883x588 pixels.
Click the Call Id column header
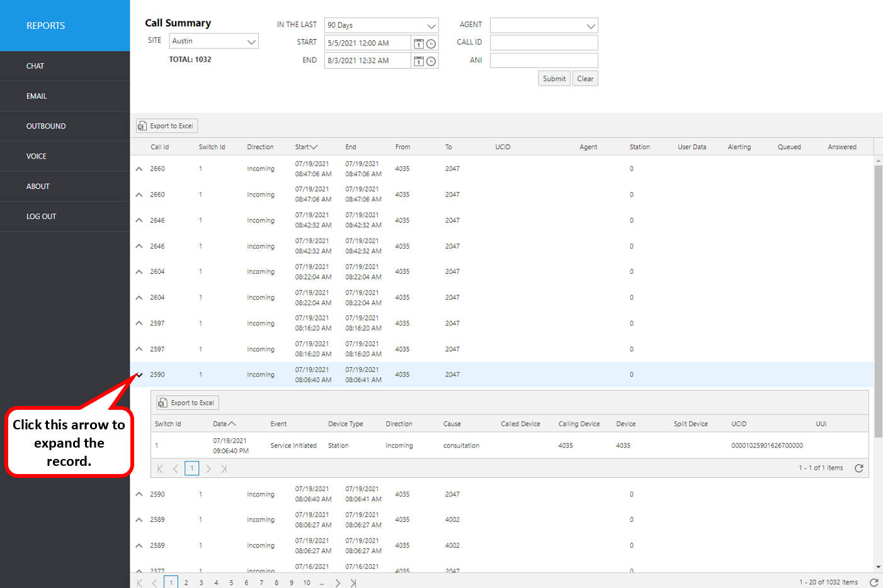[160, 147]
